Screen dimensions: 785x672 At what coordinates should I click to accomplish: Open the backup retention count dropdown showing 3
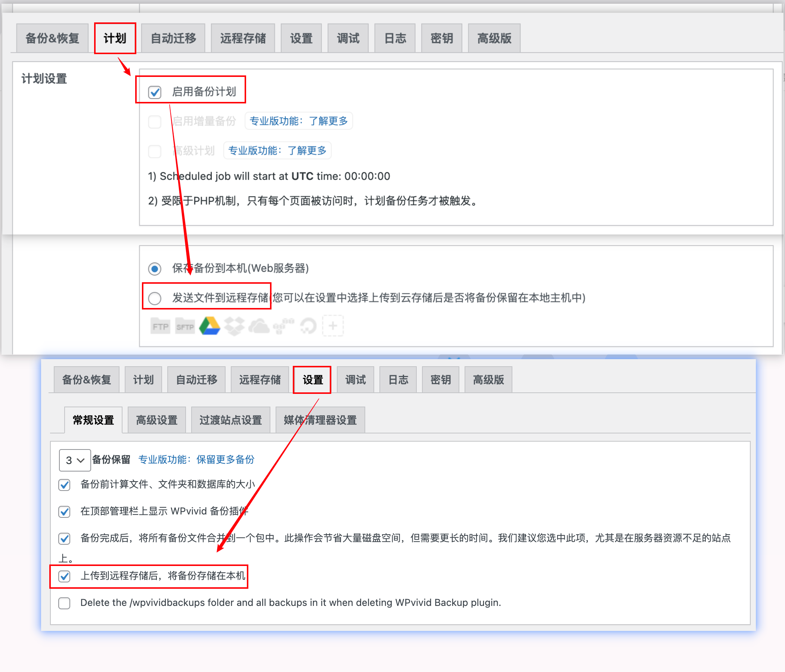pyautogui.click(x=75, y=460)
